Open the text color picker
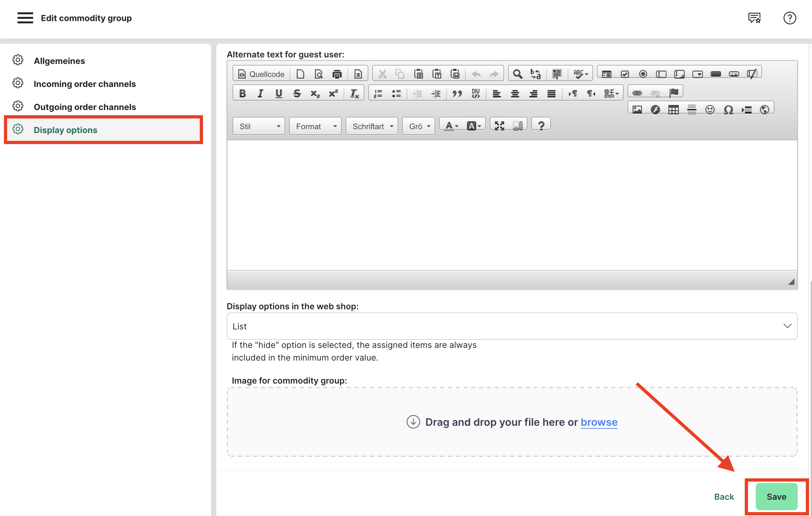The width and height of the screenshot is (812, 516). click(451, 126)
